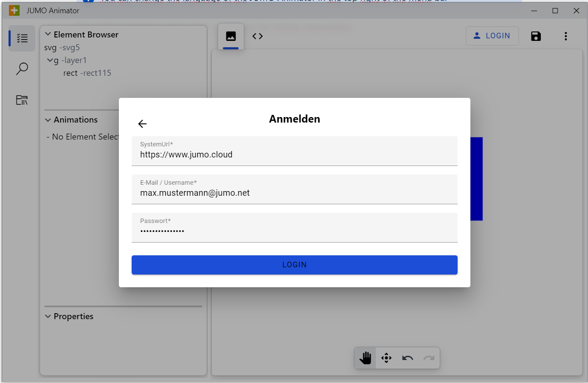Open the search sidebar icon
Screen dimensions: 588x383
tap(22, 69)
